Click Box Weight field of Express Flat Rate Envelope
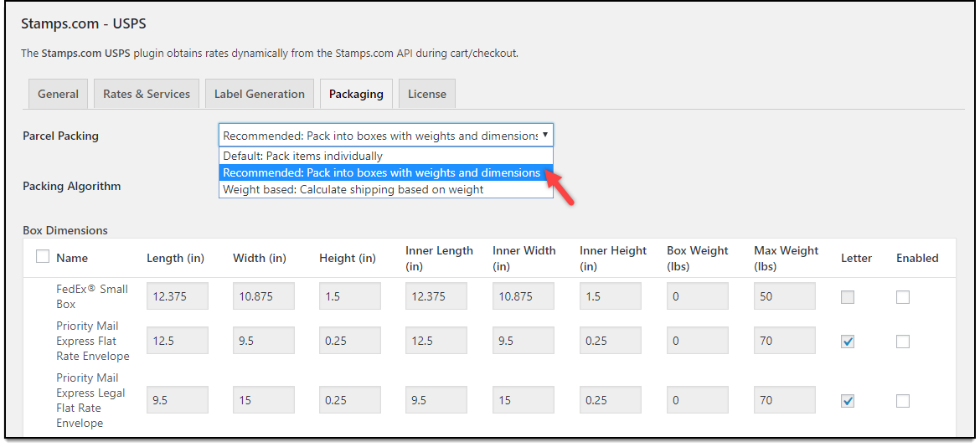Screen dimensions: 980x447 (698, 341)
